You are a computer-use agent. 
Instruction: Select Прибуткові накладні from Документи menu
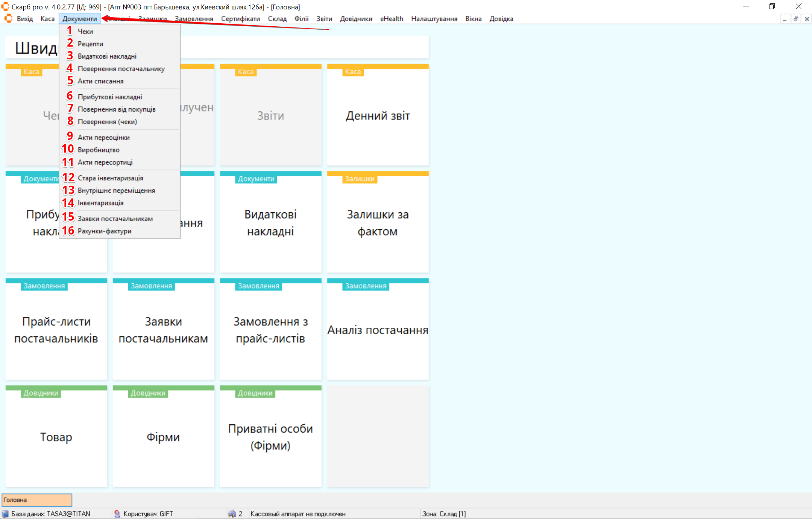(x=110, y=97)
